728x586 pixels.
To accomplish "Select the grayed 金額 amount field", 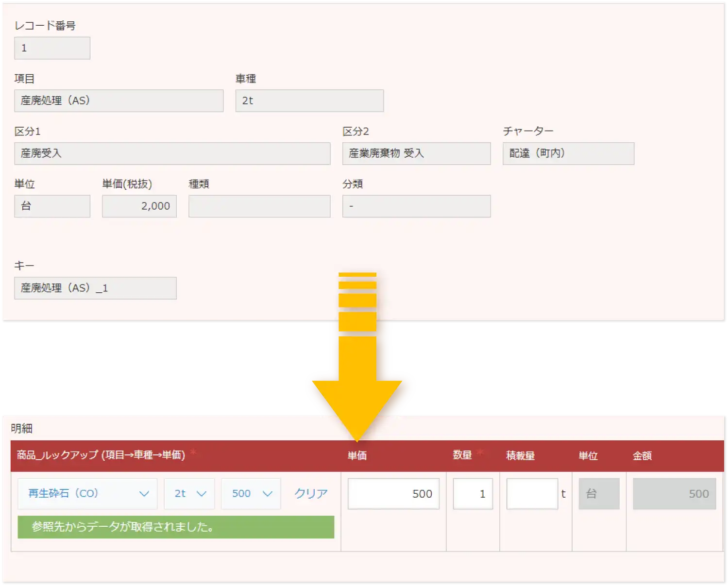I will pos(674,494).
